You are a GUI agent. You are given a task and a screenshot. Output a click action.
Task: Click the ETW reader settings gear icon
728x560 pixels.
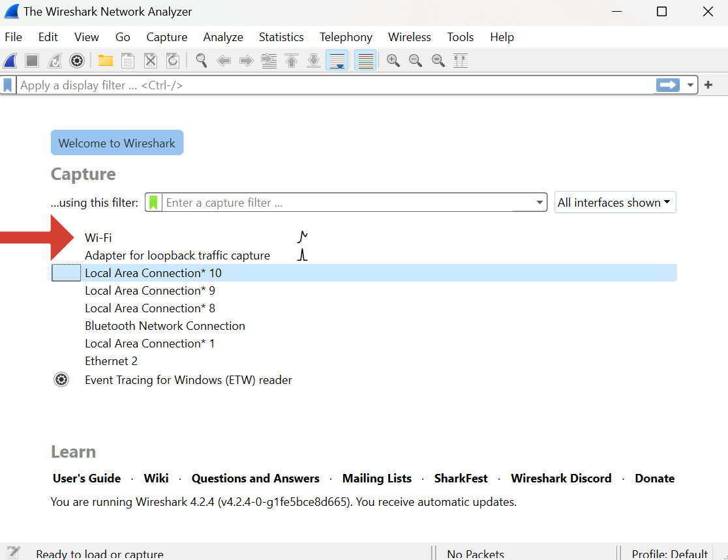[x=61, y=380]
